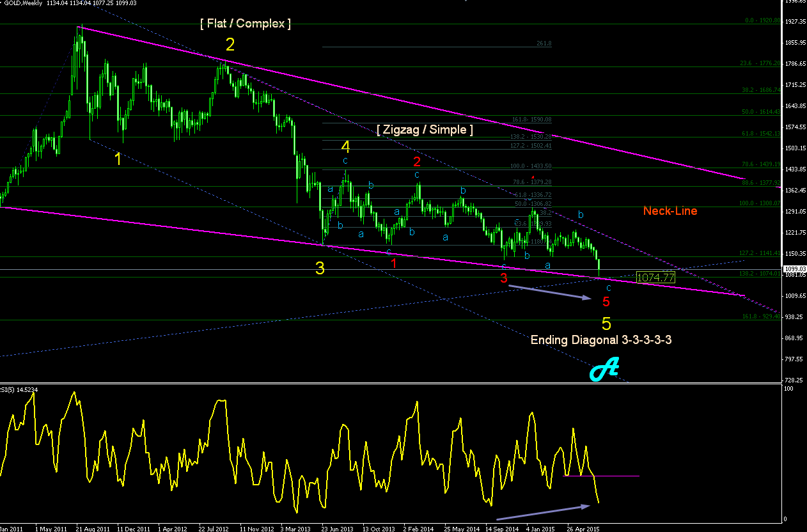
Task: Select the yellow wave 2 label under Flat / Complex
Action: pyautogui.click(x=230, y=45)
